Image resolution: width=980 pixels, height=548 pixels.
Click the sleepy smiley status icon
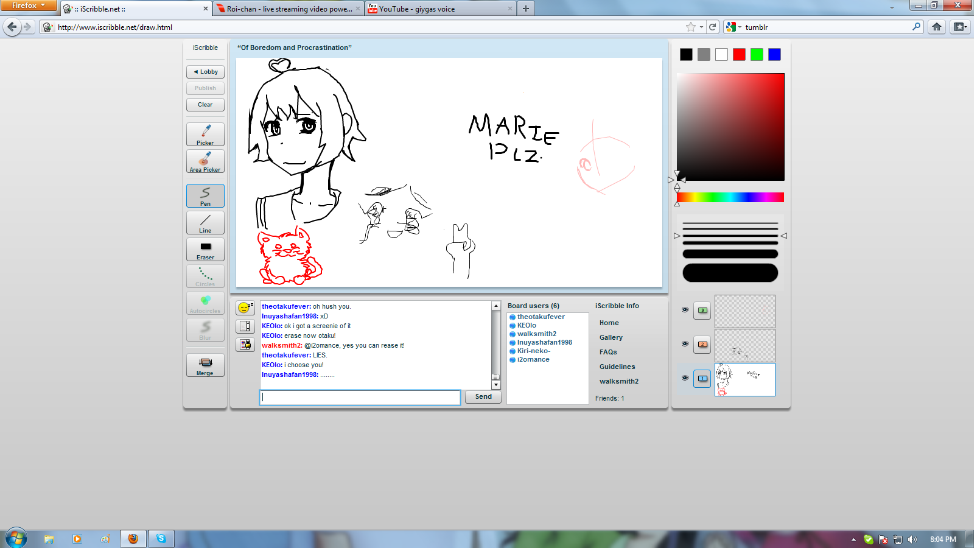pyautogui.click(x=245, y=307)
